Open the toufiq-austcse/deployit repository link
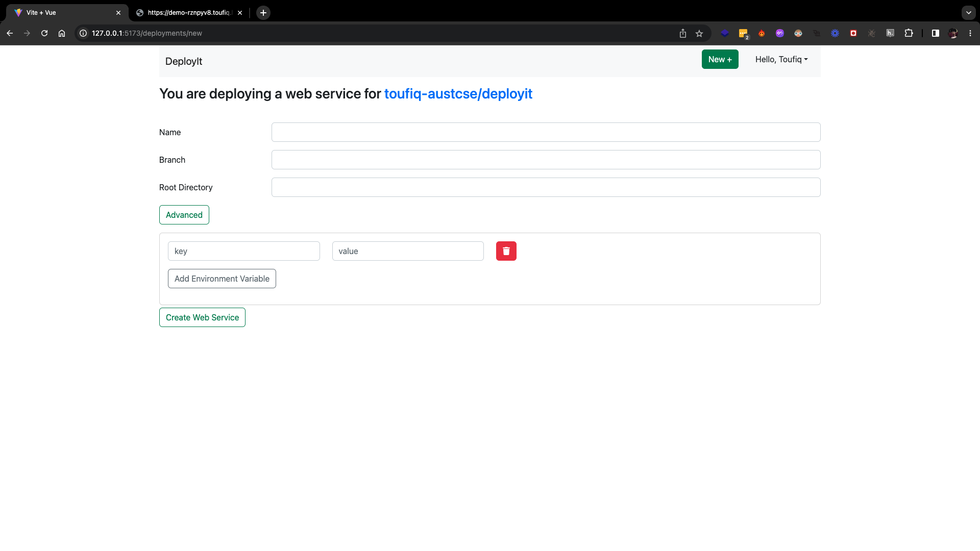This screenshot has height=551, width=980. [458, 94]
